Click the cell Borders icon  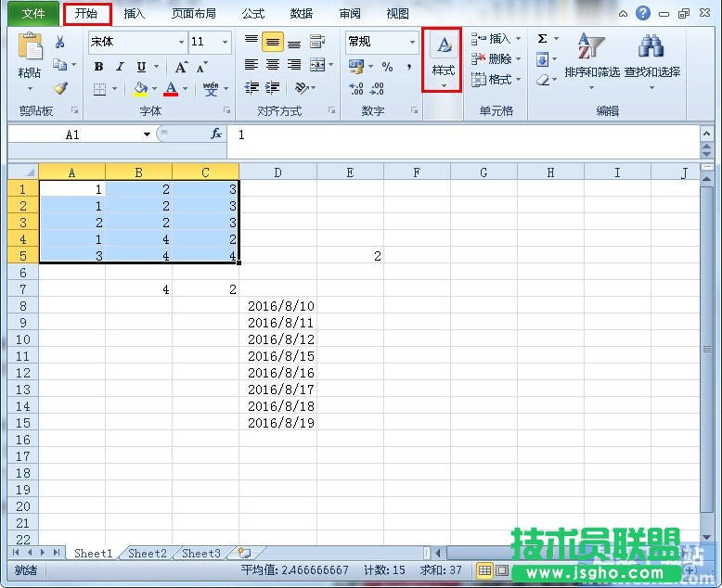point(99,88)
